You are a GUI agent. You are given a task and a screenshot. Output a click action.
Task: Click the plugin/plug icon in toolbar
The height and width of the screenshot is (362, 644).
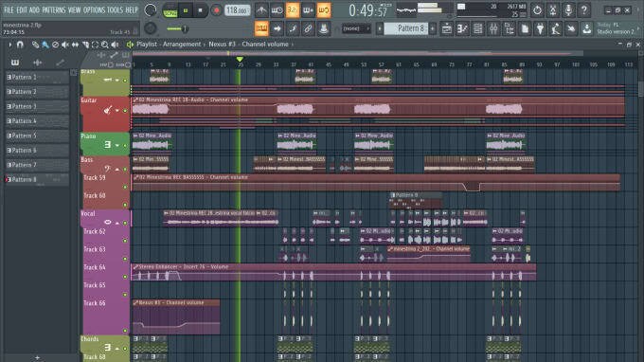click(540, 28)
